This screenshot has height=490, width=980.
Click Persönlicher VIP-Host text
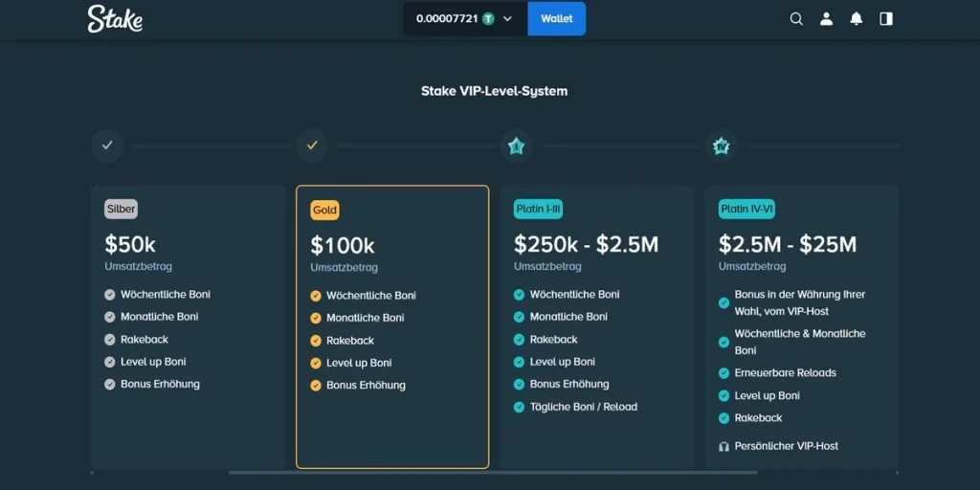point(787,446)
